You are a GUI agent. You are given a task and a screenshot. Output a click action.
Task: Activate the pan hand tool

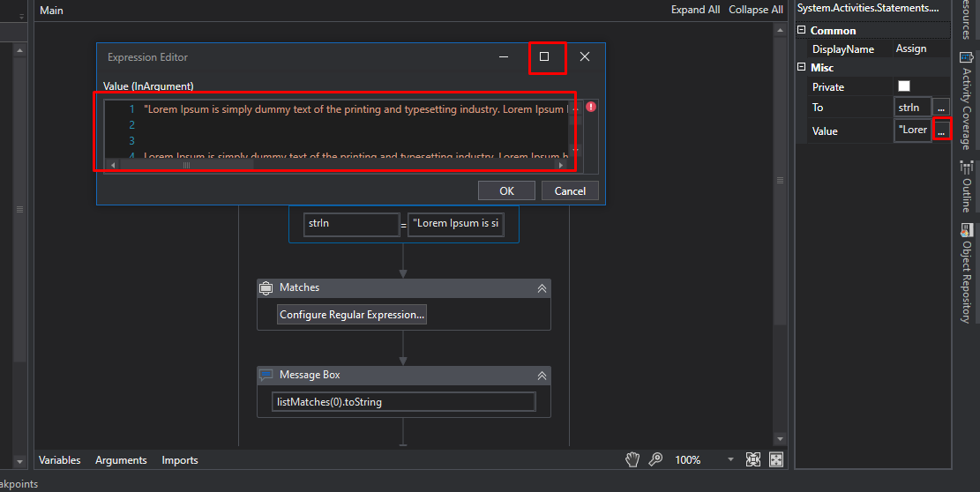(x=632, y=460)
